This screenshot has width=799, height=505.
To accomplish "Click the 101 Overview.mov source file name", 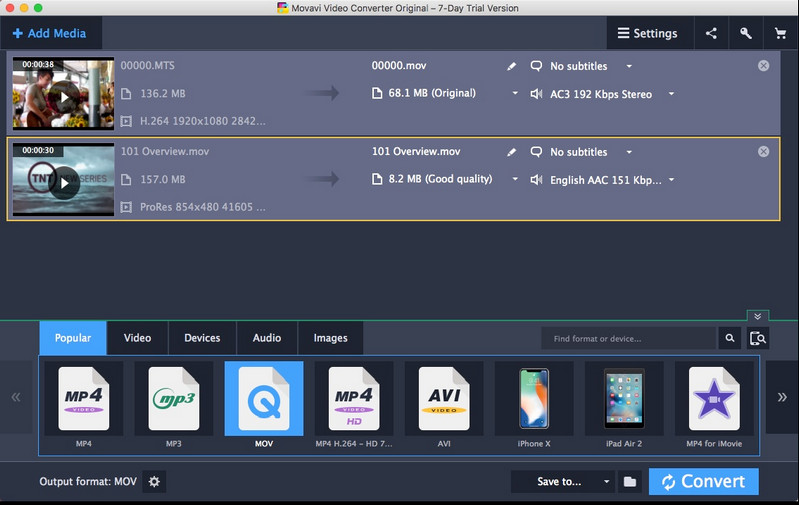I will tap(165, 151).
